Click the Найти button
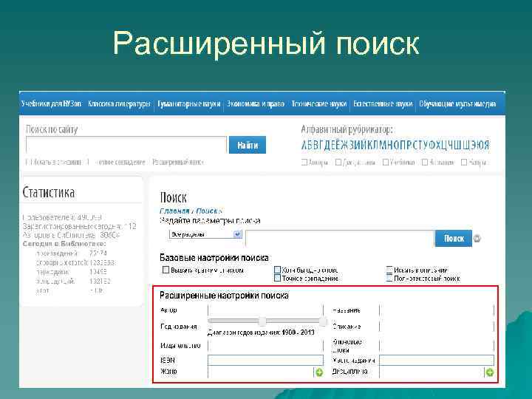Image resolution: width=532 pixels, height=399 pixels. (248, 145)
